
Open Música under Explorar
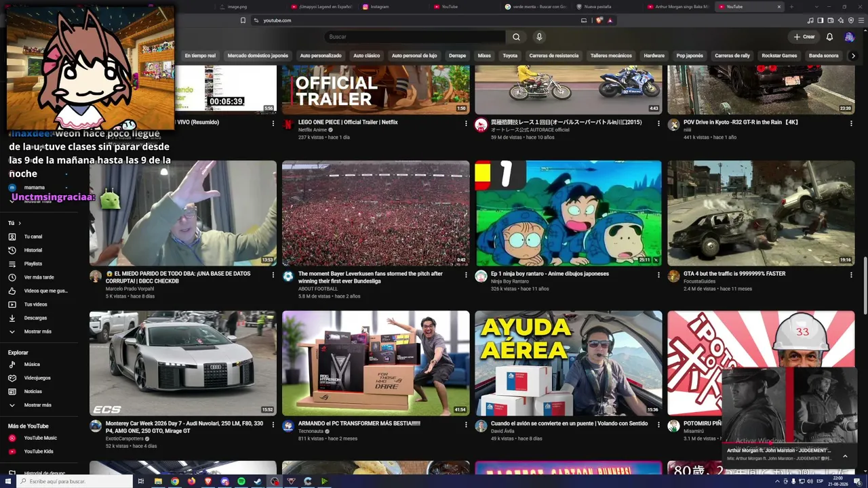click(x=32, y=364)
